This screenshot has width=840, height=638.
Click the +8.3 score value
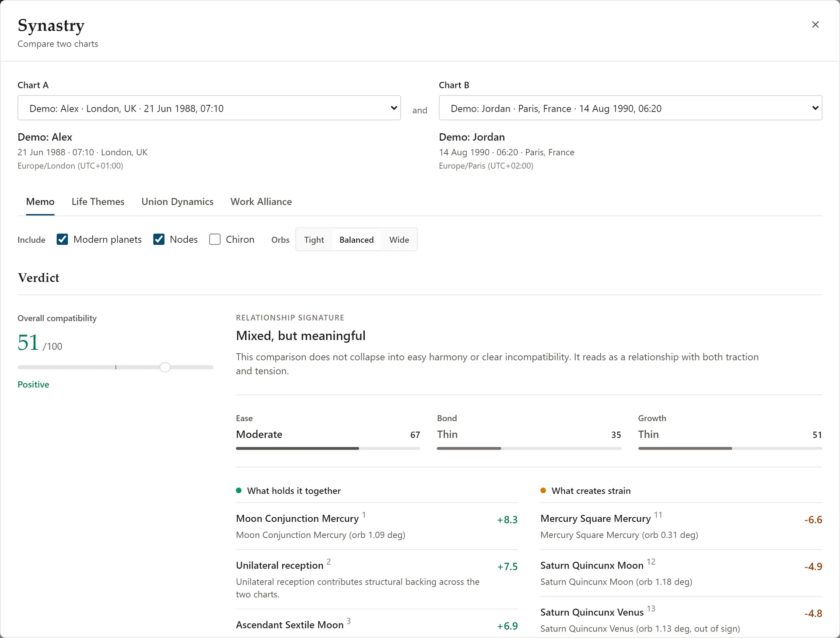(507, 519)
